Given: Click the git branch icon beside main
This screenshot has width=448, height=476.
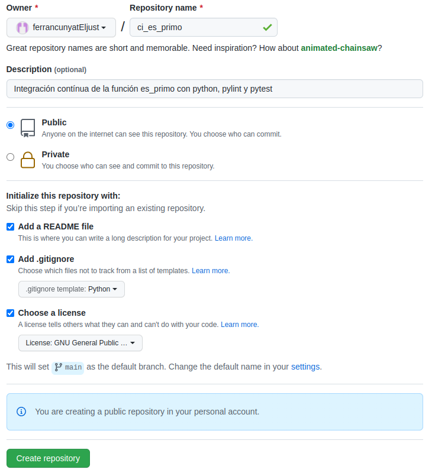Looking at the screenshot, I should click(59, 367).
